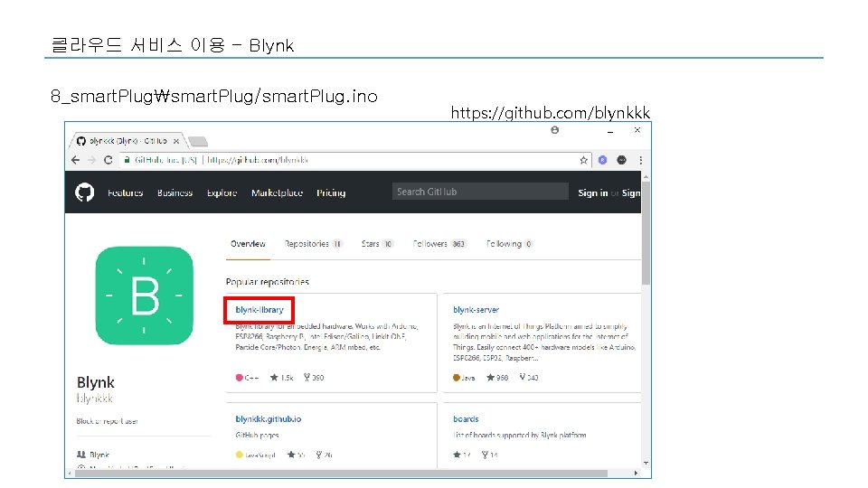Click Block or report user link

click(x=107, y=421)
